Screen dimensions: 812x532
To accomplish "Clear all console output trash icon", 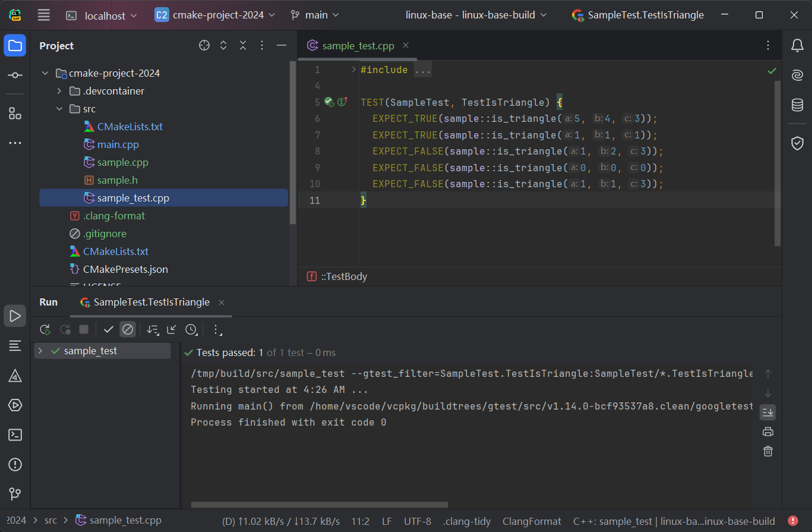I will pyautogui.click(x=767, y=451).
